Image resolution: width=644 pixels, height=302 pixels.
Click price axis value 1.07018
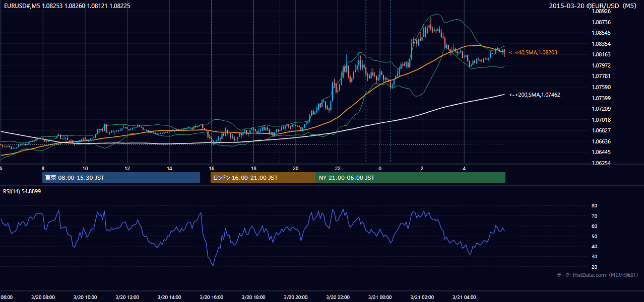click(x=601, y=120)
